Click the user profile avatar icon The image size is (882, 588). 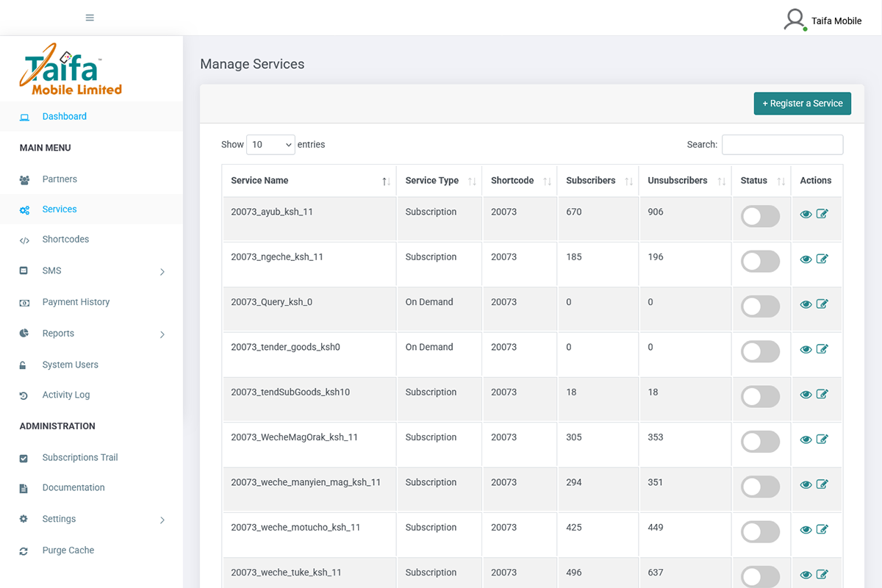[x=795, y=20]
